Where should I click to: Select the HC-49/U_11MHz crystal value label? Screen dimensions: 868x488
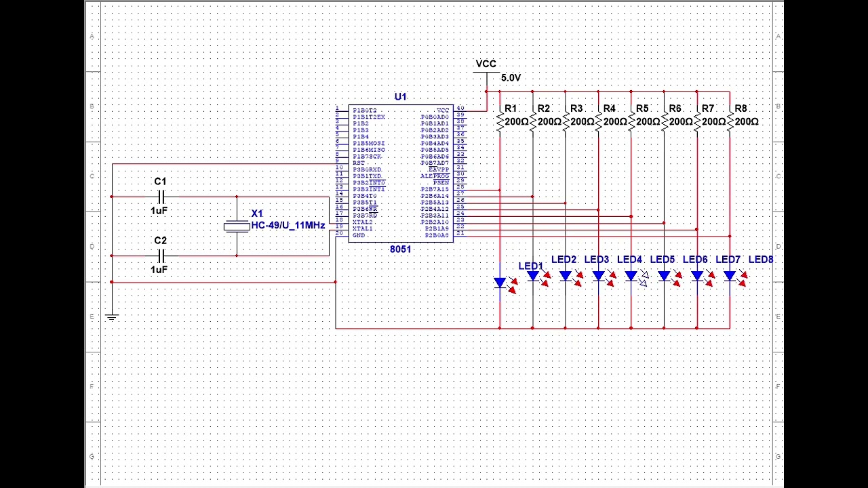click(x=288, y=225)
